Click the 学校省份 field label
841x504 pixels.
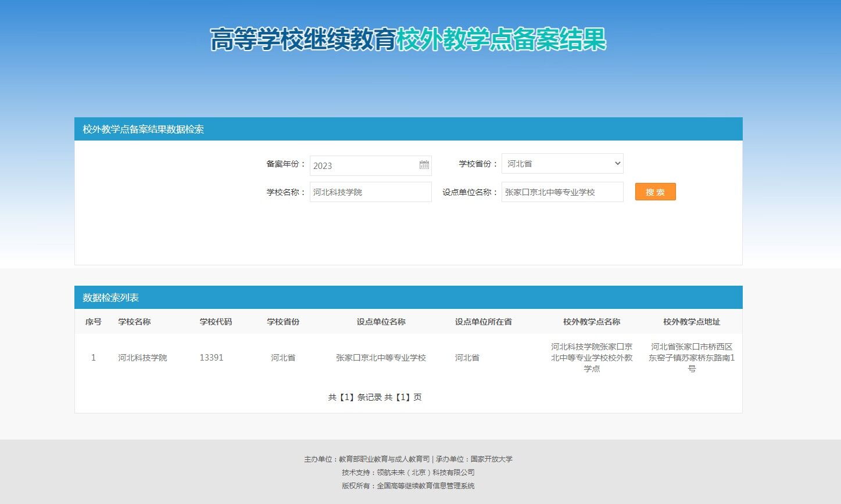tap(478, 164)
